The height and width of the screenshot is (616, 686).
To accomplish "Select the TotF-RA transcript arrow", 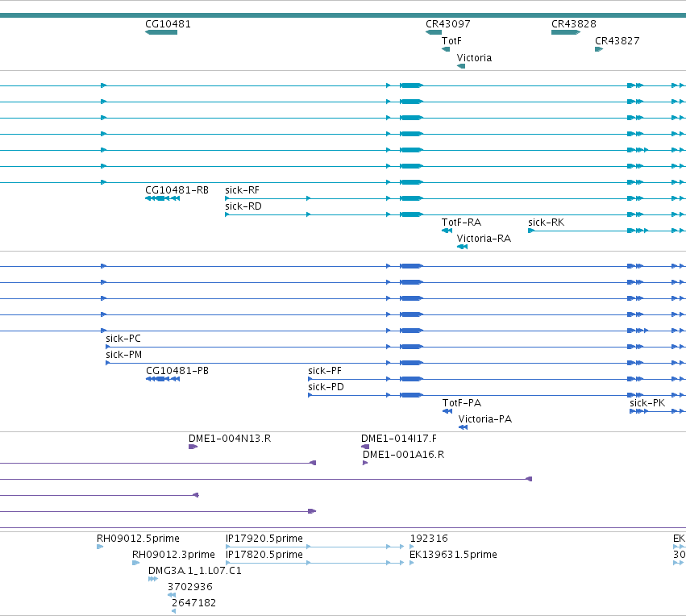I will pos(447,231).
